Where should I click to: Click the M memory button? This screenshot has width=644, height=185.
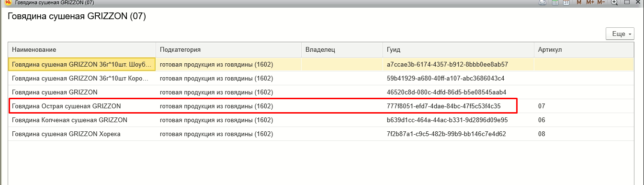click(x=579, y=2)
